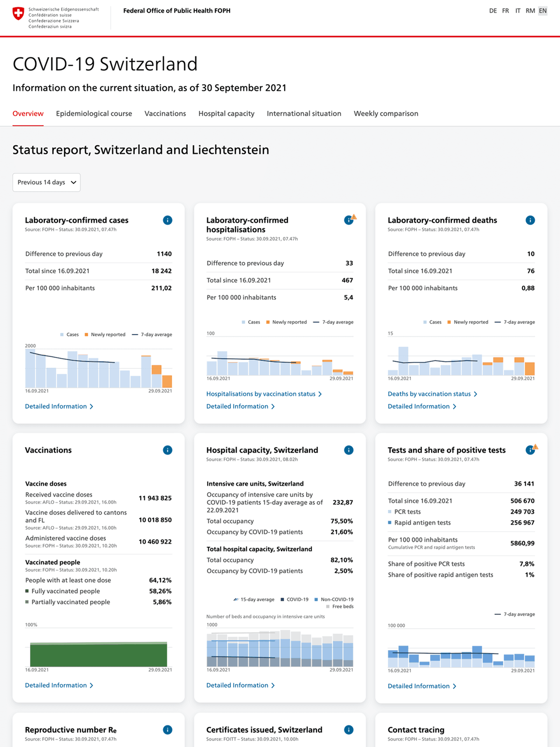Viewport: 560px width, 747px height.
Task: Open info icon for Tests and share of positive tests
Action: point(530,450)
